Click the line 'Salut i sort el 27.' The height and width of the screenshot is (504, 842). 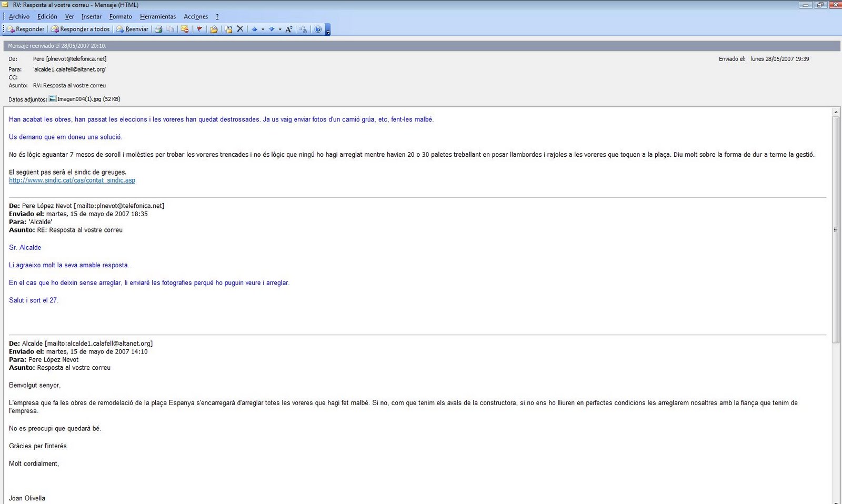[x=34, y=300]
